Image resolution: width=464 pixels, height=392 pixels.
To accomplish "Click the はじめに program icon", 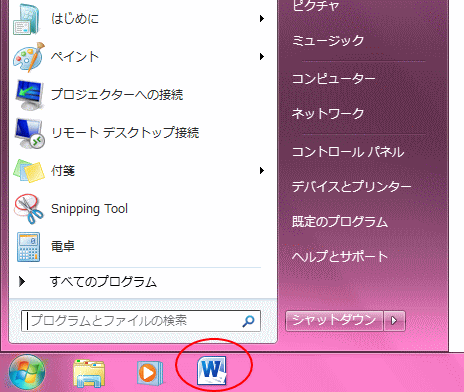I will pyautogui.click(x=27, y=19).
